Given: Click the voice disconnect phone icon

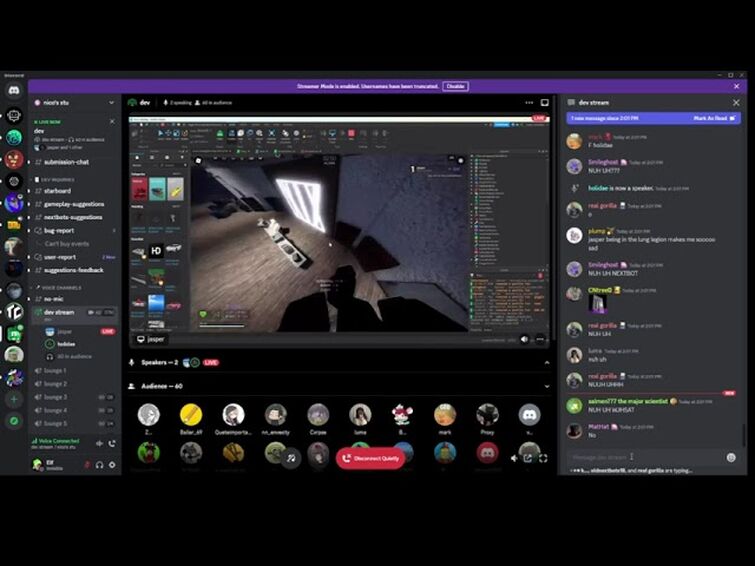Looking at the screenshot, I should (x=112, y=444).
